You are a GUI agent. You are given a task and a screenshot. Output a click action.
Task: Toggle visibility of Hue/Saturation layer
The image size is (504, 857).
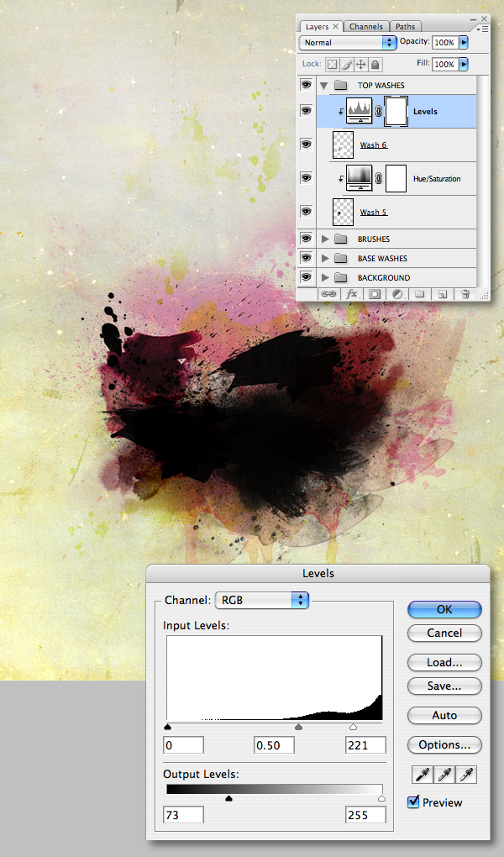click(x=306, y=177)
